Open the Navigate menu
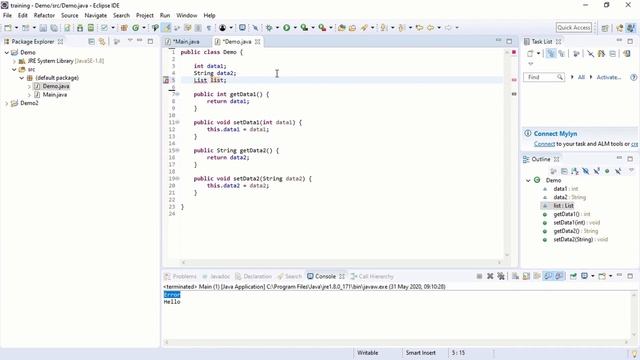 96,16
